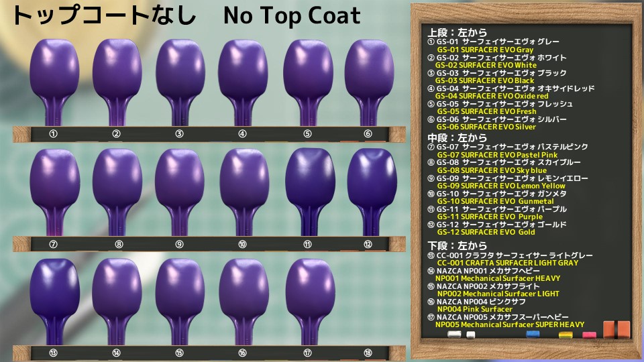This screenshot has height=362, width=644.
Task: Click the spoon above shelf label ④
Action: tap(243, 82)
